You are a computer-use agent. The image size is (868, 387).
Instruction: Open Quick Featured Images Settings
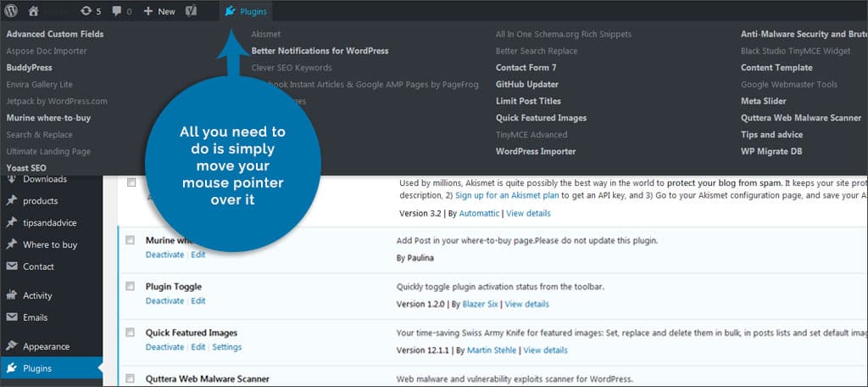pyautogui.click(x=227, y=346)
